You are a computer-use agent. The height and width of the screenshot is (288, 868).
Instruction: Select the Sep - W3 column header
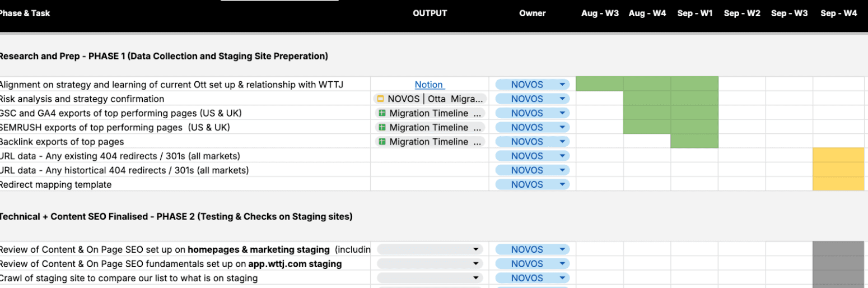click(x=789, y=13)
